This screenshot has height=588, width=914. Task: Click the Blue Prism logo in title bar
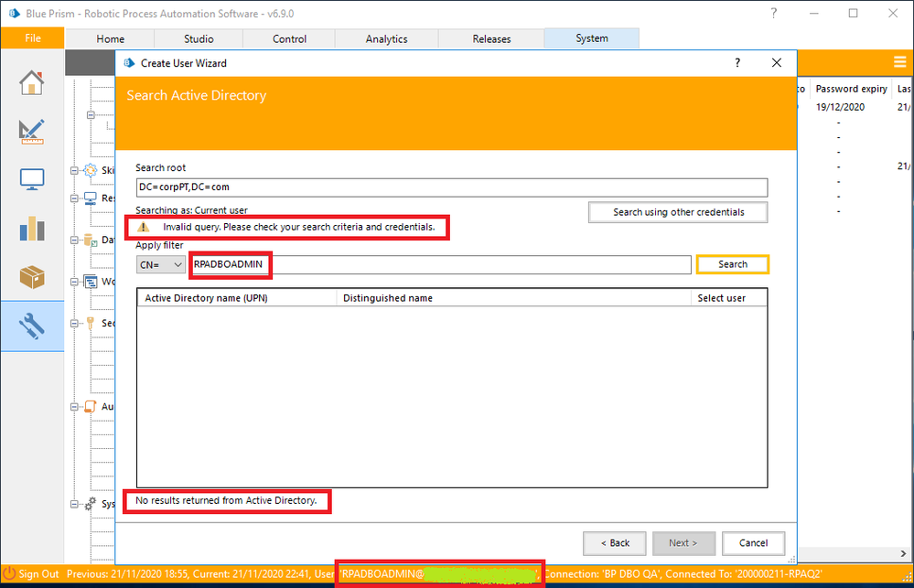click(x=14, y=13)
